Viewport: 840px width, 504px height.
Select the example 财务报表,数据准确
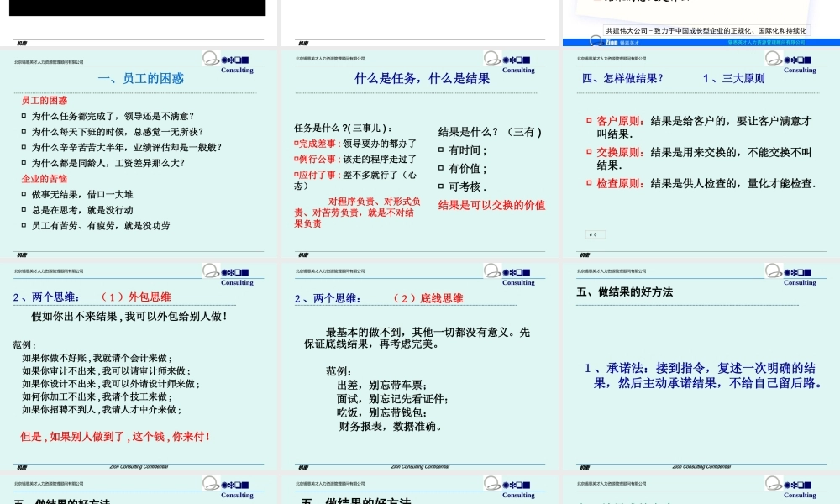[391, 427]
